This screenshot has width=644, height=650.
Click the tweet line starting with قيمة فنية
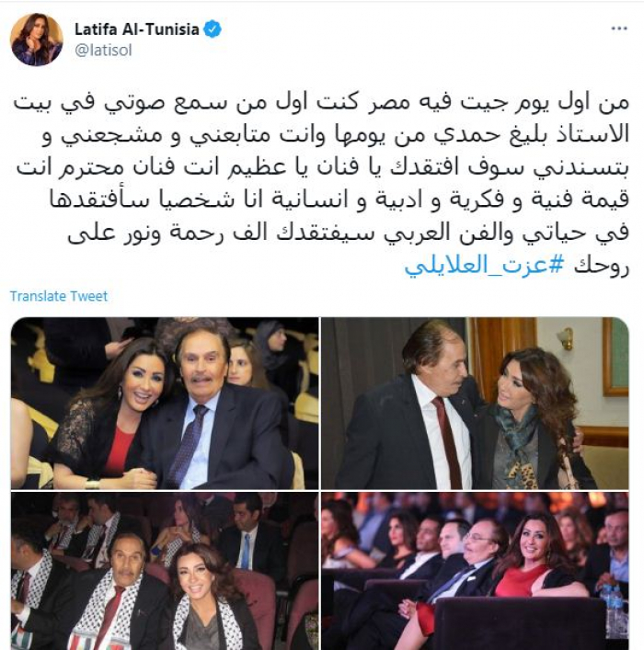pyautogui.click(x=339, y=200)
